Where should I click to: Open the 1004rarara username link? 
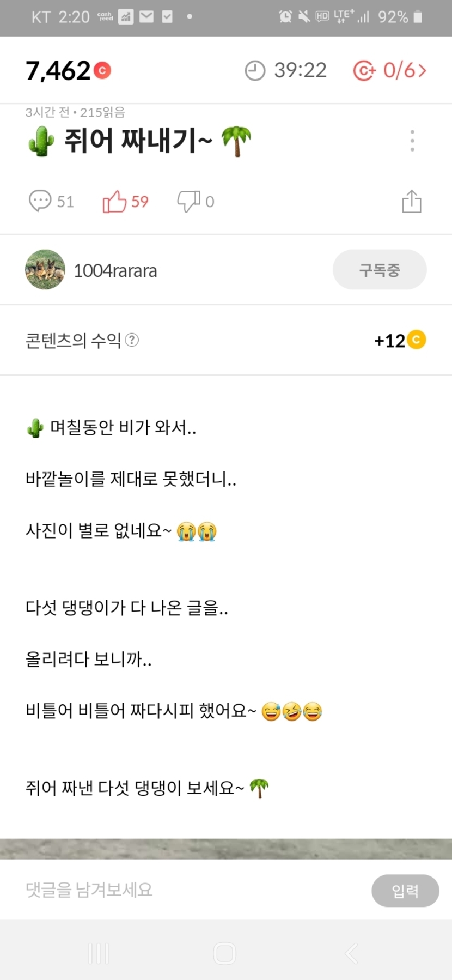(115, 271)
